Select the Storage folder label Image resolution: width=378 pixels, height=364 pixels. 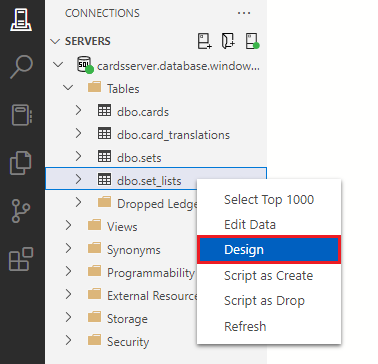127,319
